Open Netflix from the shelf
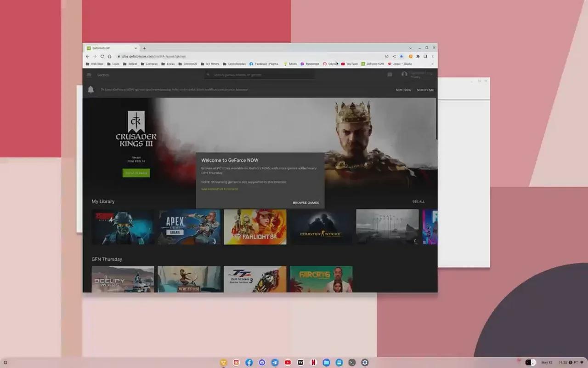588x368 pixels. pyautogui.click(x=313, y=362)
